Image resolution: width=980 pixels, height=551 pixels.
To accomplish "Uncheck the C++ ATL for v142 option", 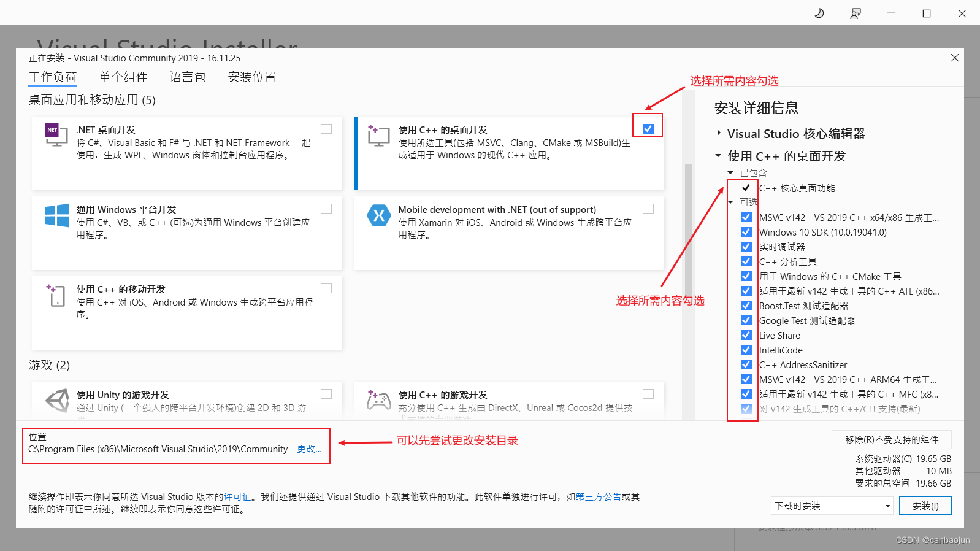I will tap(746, 291).
